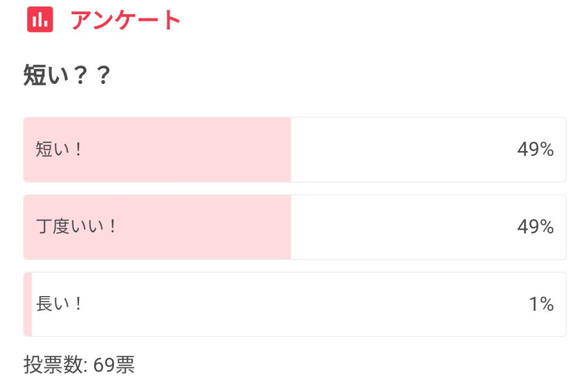The image size is (588, 385).
Task: Click the アンケート heading text
Action: click(126, 20)
